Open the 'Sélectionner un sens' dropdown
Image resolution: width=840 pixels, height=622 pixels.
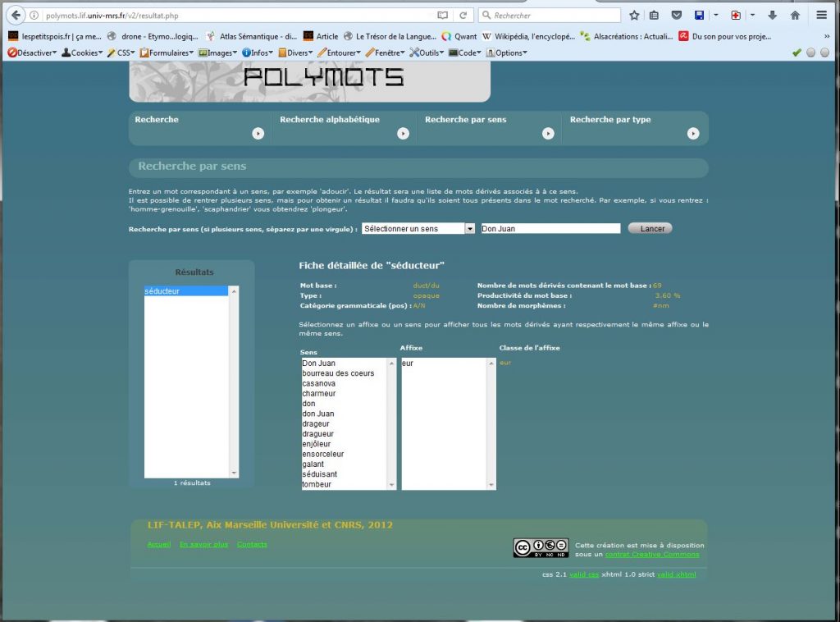[418, 228]
